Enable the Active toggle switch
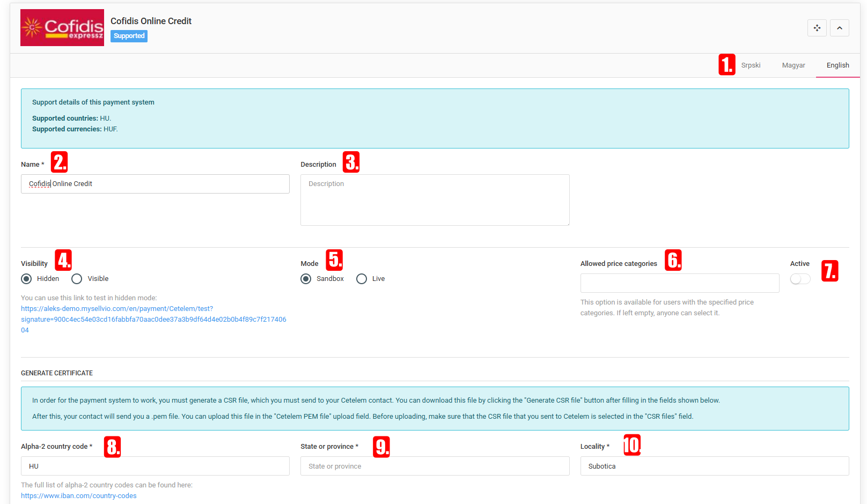The height and width of the screenshot is (504, 867). pyautogui.click(x=800, y=279)
